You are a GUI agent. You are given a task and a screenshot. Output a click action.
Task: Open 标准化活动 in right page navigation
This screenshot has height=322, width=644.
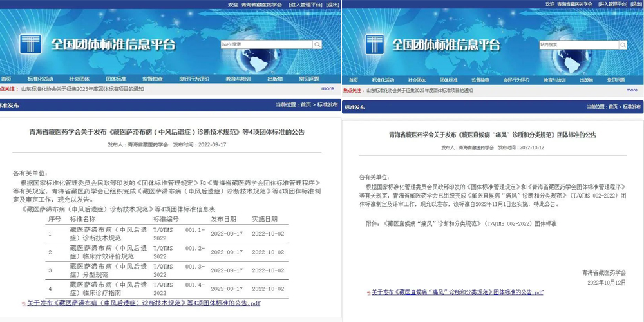coord(383,80)
